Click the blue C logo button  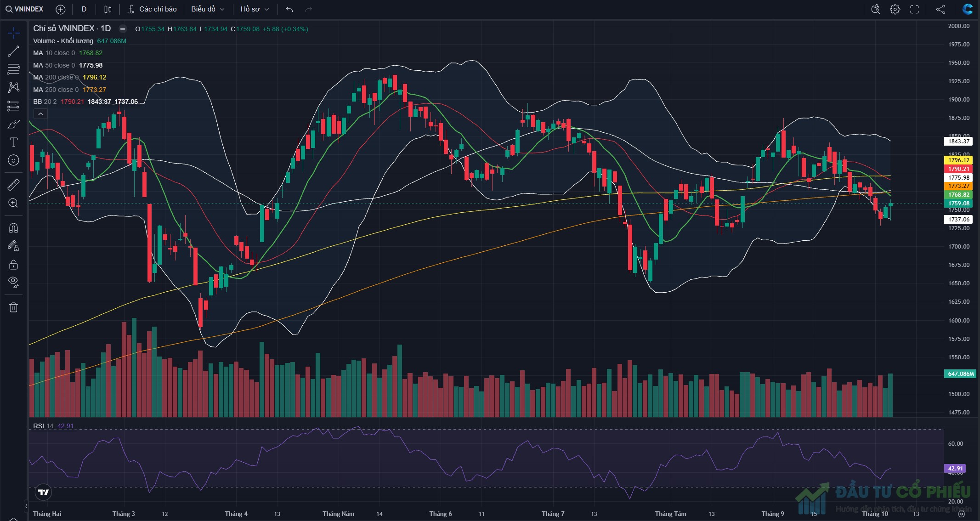pos(968,9)
